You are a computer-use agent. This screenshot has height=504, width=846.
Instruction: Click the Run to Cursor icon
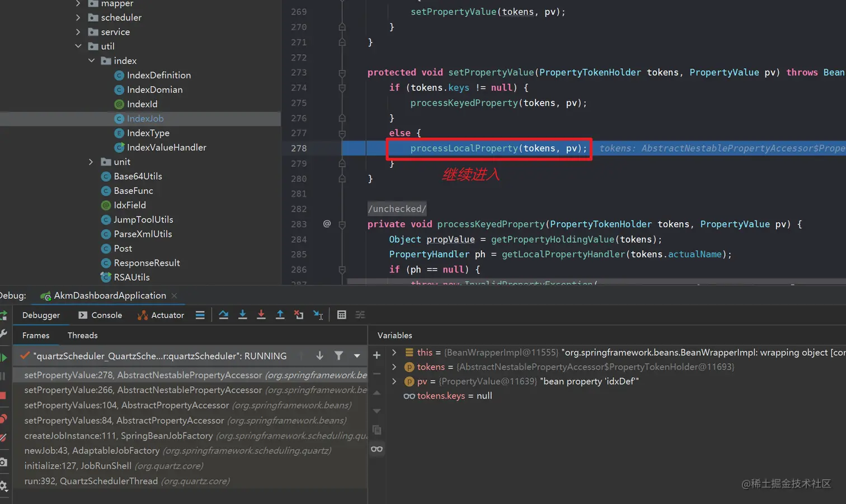318,315
